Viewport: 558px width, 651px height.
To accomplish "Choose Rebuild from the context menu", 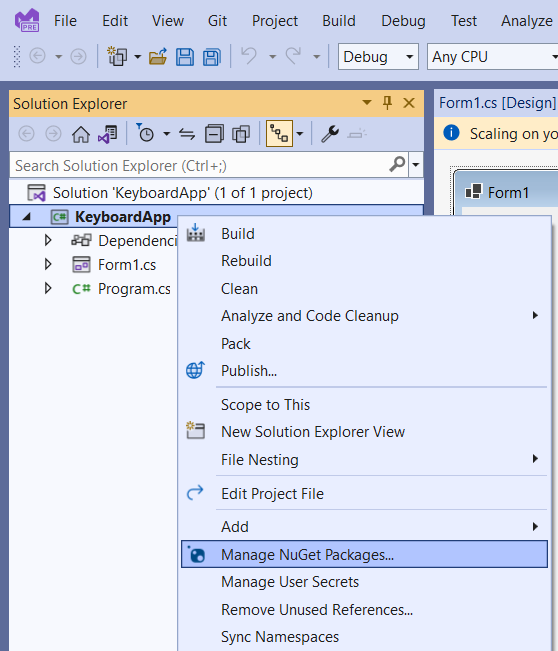I will pos(365,261).
